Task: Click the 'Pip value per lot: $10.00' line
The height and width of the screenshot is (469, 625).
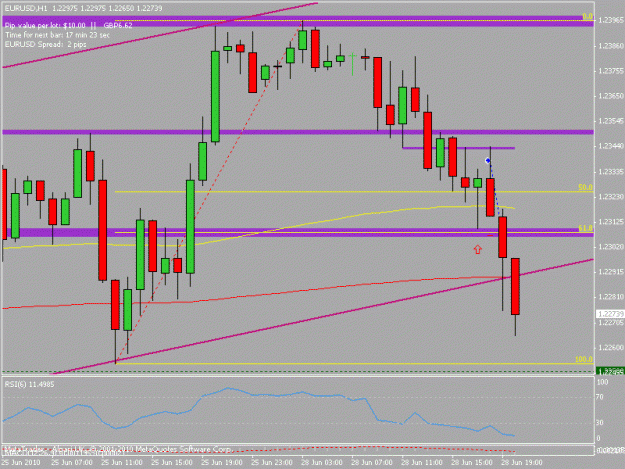Action: [x=45, y=26]
